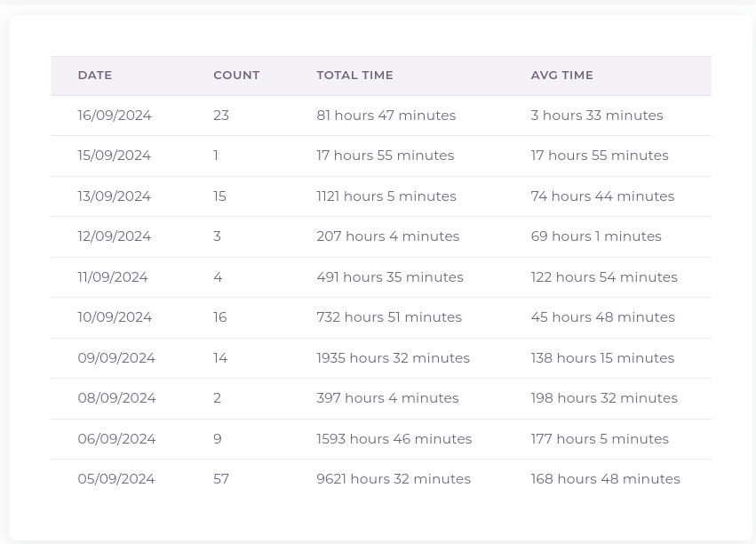This screenshot has height=544, width=756.
Task: Click count value 3 for 12/09/2024
Action: click(x=217, y=236)
